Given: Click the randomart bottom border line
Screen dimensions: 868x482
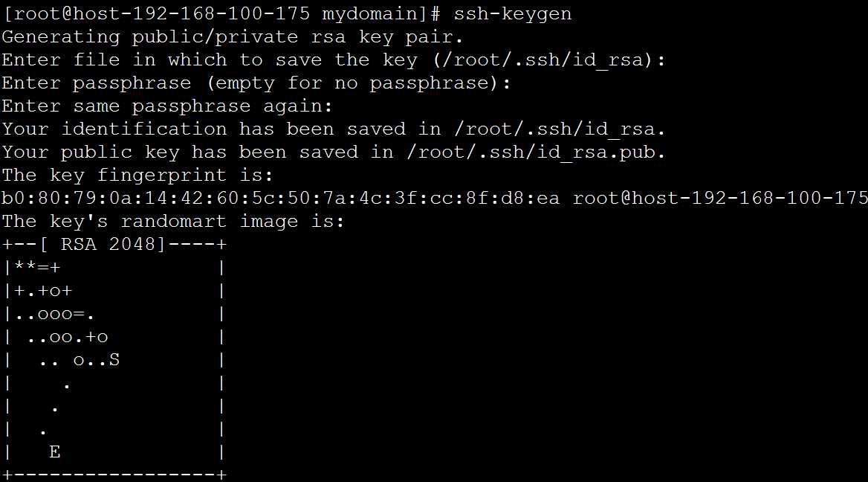Looking at the screenshot, I should tap(114, 475).
